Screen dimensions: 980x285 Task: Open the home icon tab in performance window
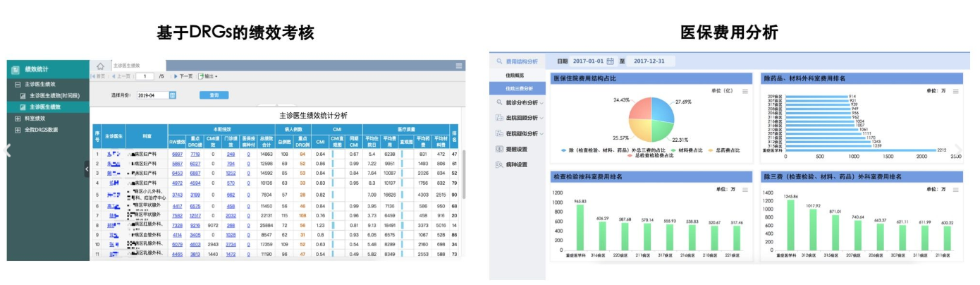pos(100,66)
